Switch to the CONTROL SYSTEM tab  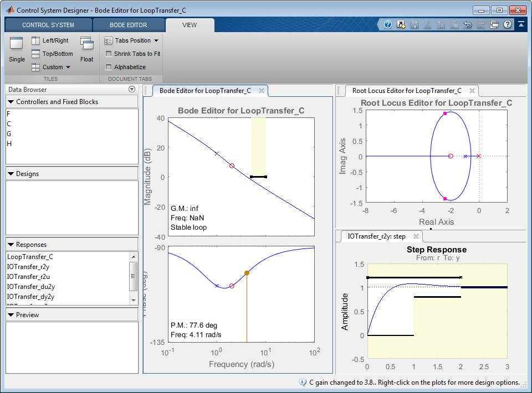point(48,25)
